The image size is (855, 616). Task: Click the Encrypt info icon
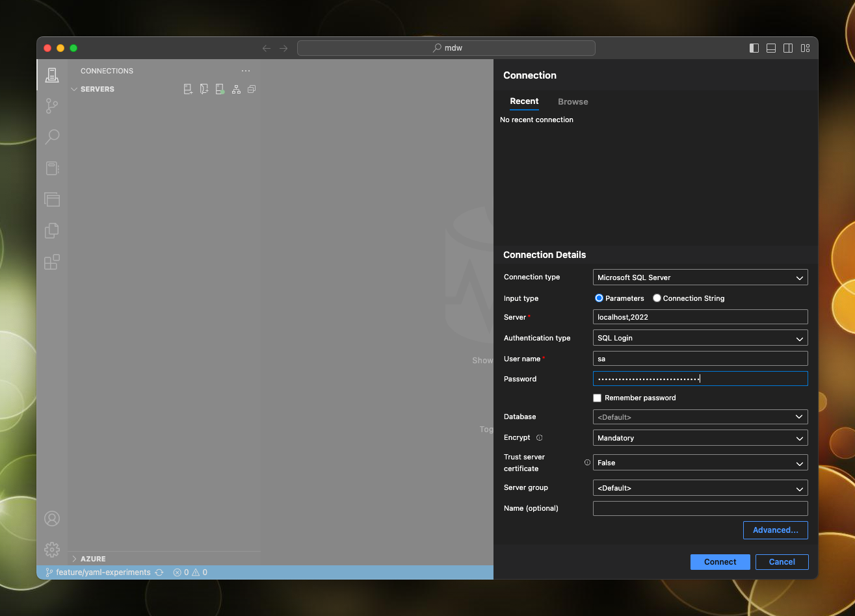[x=539, y=438]
